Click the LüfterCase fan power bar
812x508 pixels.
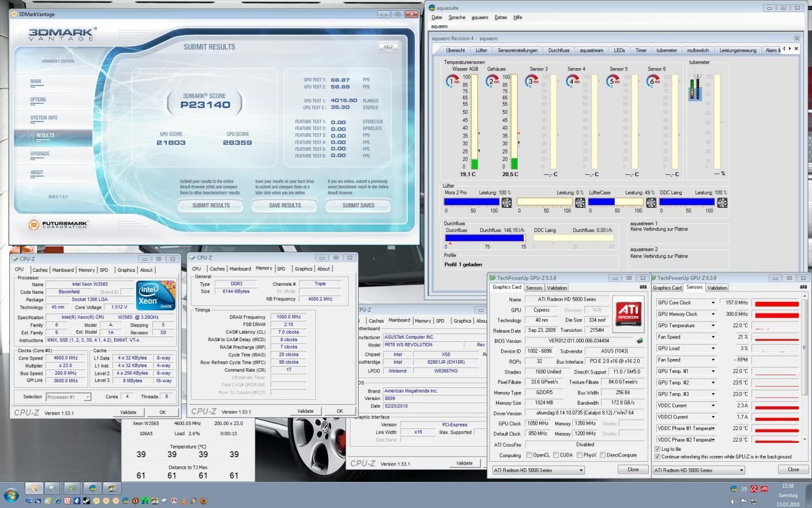click(x=615, y=202)
